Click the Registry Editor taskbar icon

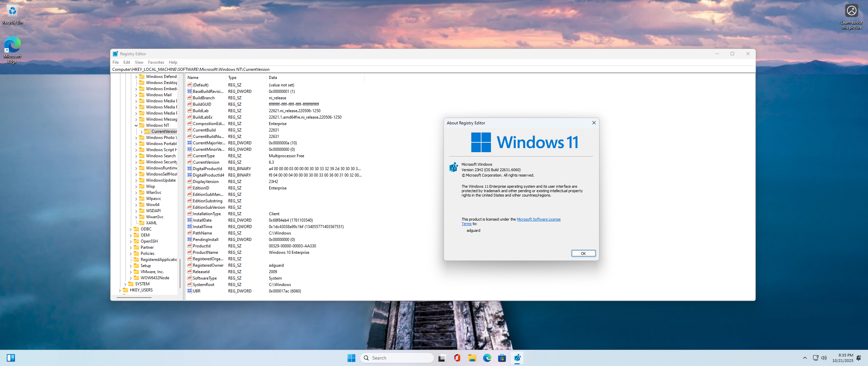[517, 358]
